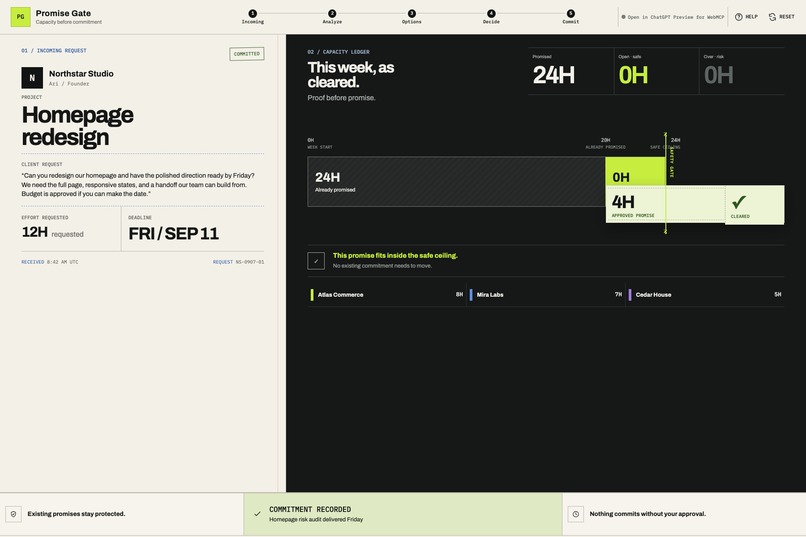Click the RESET text label
806x537 pixels.
(786, 17)
